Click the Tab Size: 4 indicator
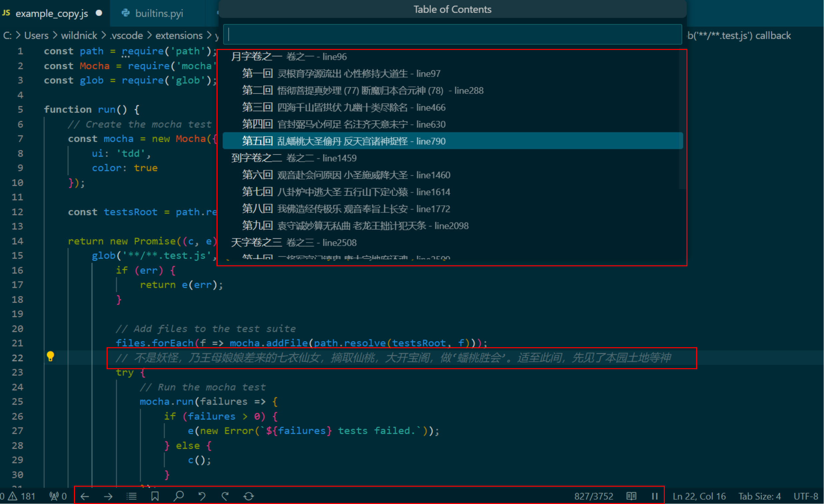Viewport: 824px width, 504px height. pyautogui.click(x=759, y=496)
